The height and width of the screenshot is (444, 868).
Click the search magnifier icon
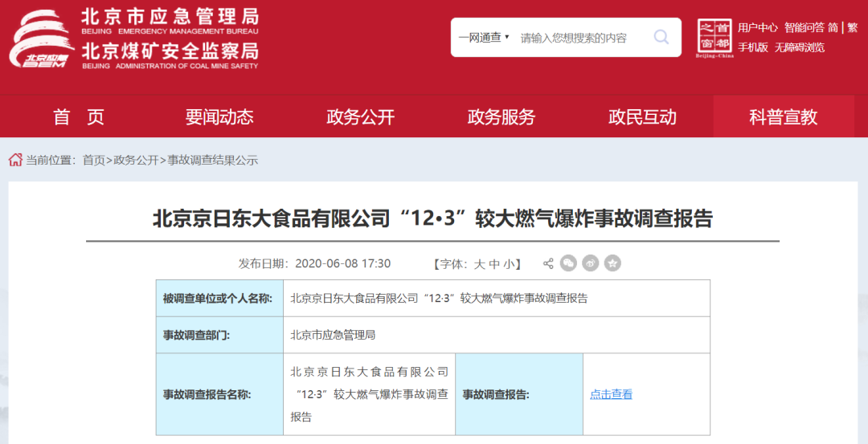click(x=661, y=37)
